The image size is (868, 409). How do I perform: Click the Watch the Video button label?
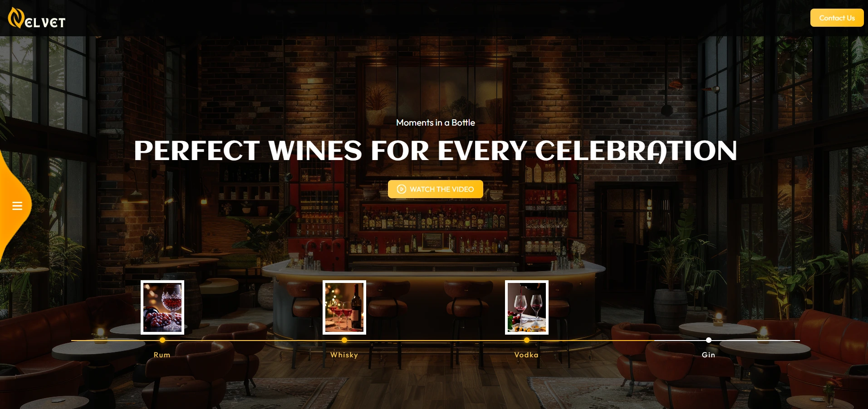coord(441,189)
